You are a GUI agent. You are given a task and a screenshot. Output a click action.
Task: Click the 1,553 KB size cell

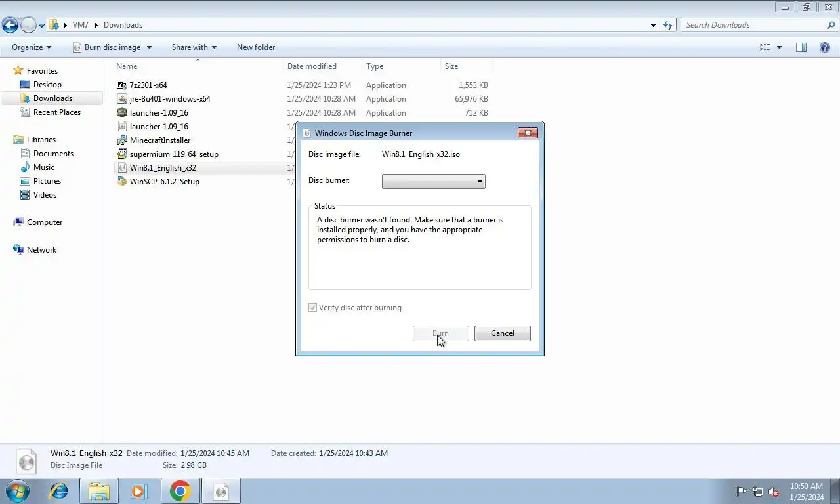point(473,85)
